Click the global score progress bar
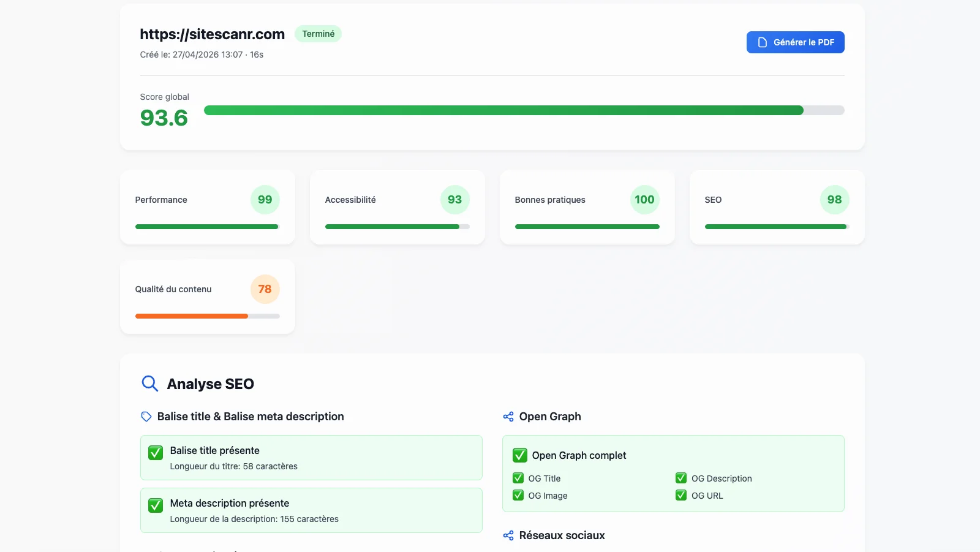Viewport: 980px width, 552px height. click(x=524, y=110)
